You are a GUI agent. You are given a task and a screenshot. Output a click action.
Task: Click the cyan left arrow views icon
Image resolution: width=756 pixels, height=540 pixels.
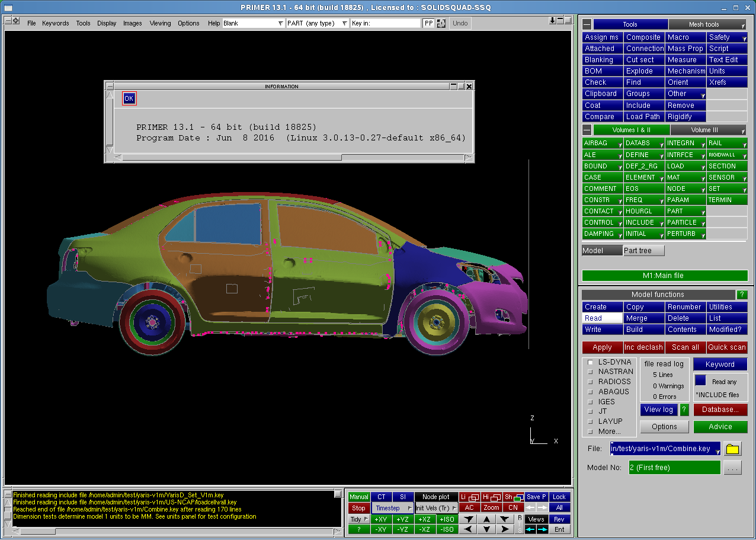tap(530, 529)
